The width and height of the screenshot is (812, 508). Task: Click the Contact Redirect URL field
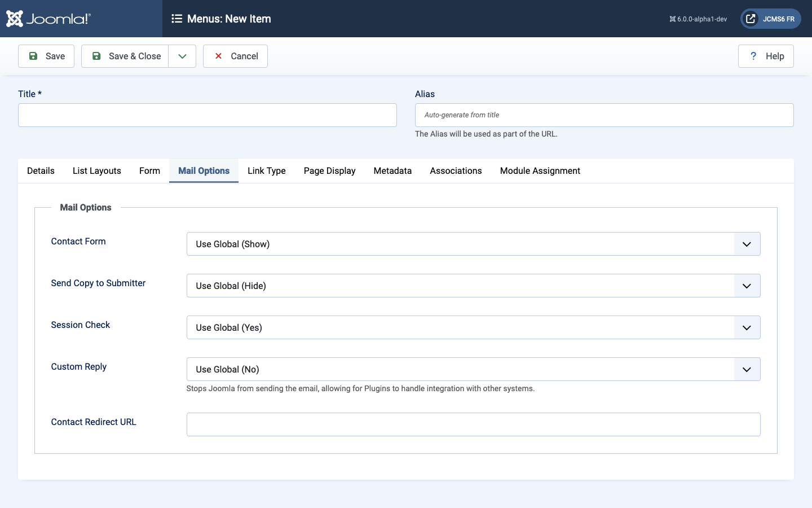[x=474, y=424]
